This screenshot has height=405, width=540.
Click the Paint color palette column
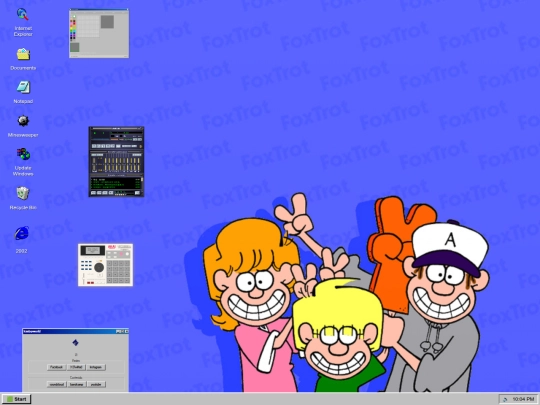[x=73, y=29]
